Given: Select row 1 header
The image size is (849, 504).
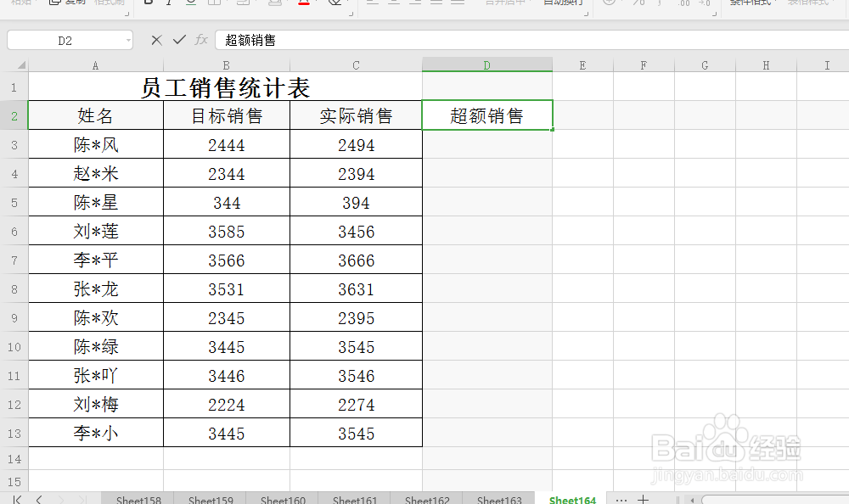Looking at the screenshot, I should coord(14,87).
